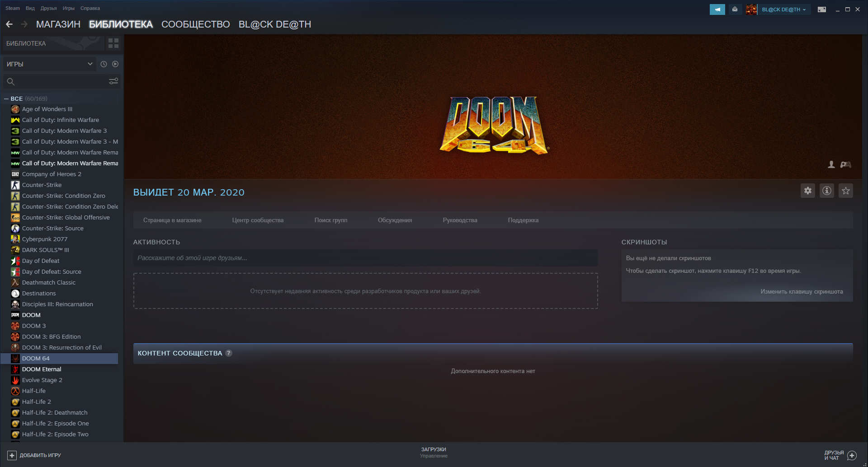The image size is (868, 467).
Task: Open Поддержка link
Action: point(523,220)
